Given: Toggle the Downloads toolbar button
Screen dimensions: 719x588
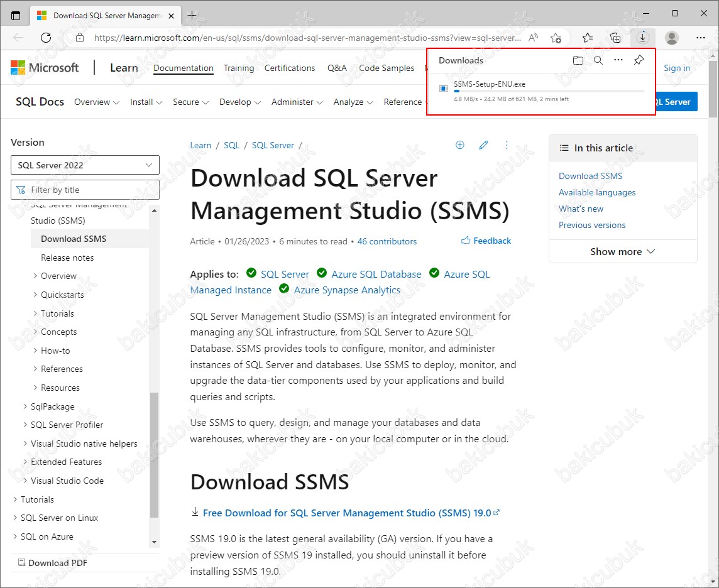Looking at the screenshot, I should [x=643, y=38].
